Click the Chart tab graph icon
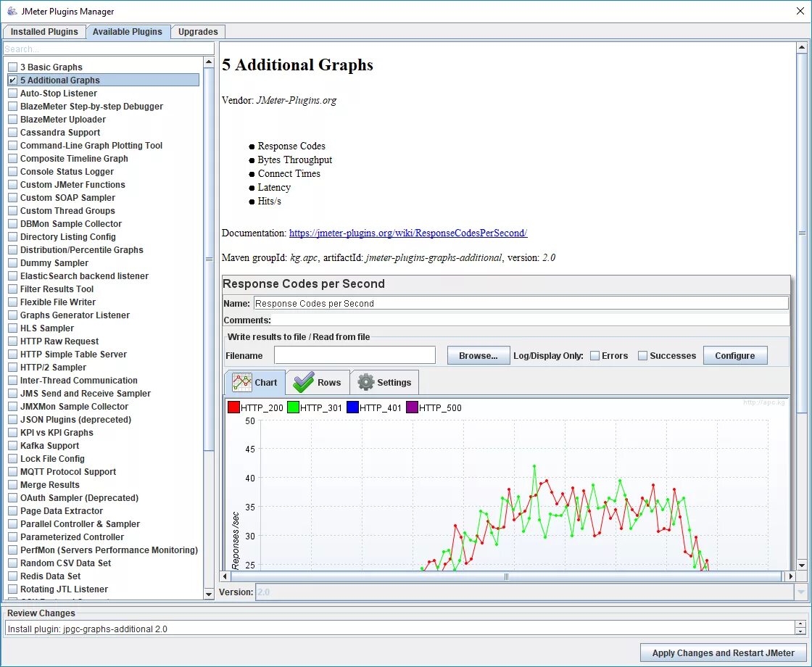 (242, 382)
